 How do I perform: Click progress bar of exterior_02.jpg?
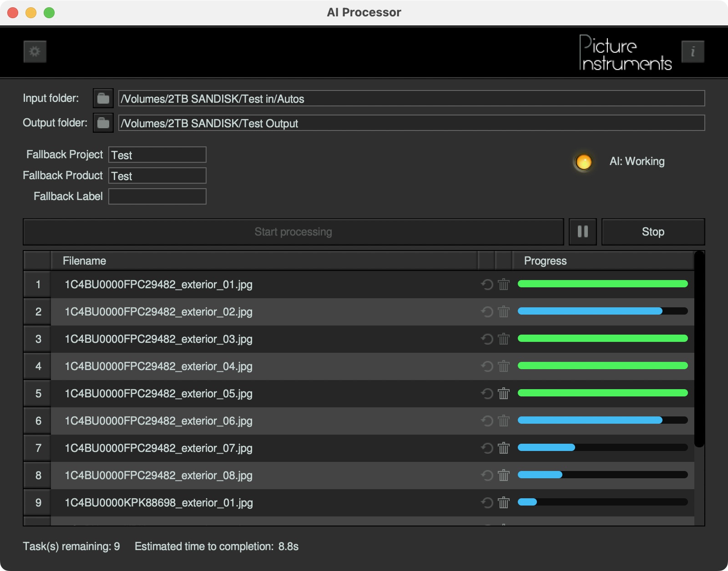point(602,311)
